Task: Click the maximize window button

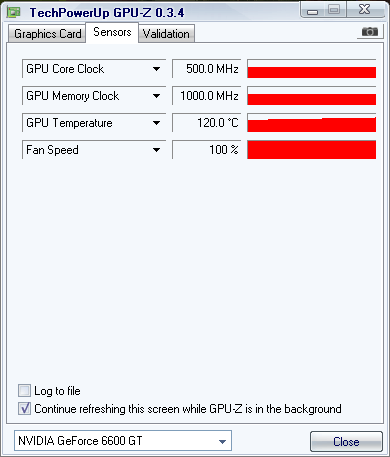Action: (334, 9)
